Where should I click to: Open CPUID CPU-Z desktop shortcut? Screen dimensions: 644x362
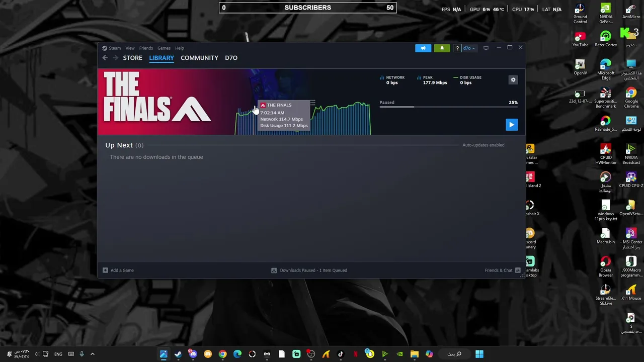(x=631, y=180)
